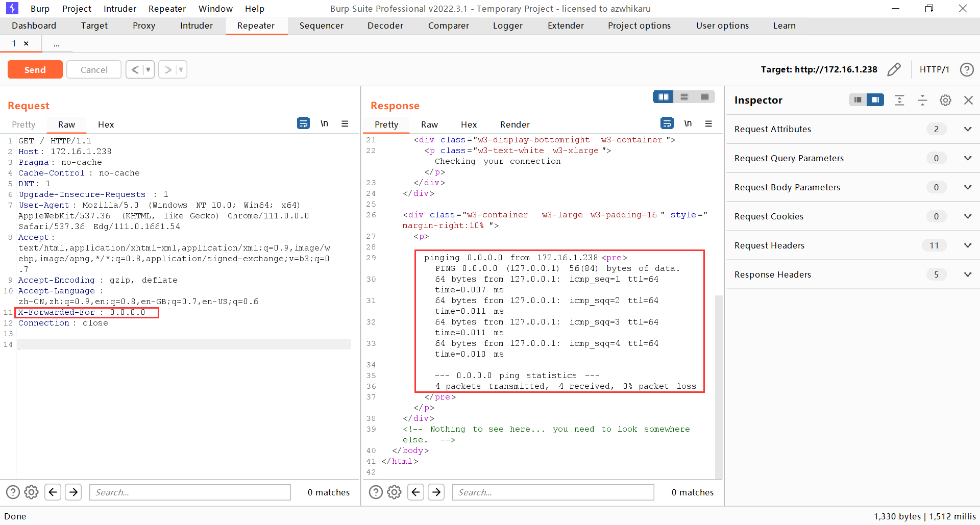Go back in request history
The width and height of the screenshot is (980, 525).
pos(135,69)
